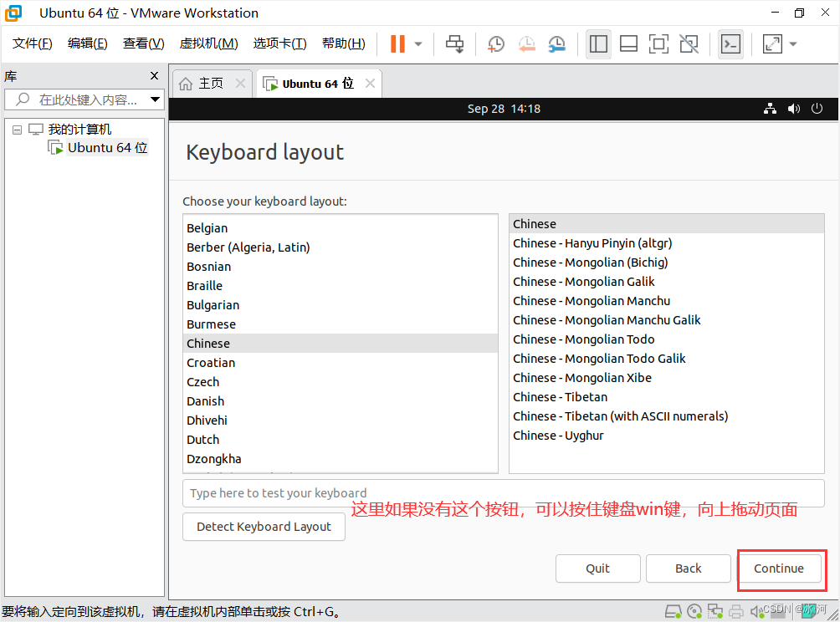Click the Sep 28 14:18 clock

tap(504, 109)
